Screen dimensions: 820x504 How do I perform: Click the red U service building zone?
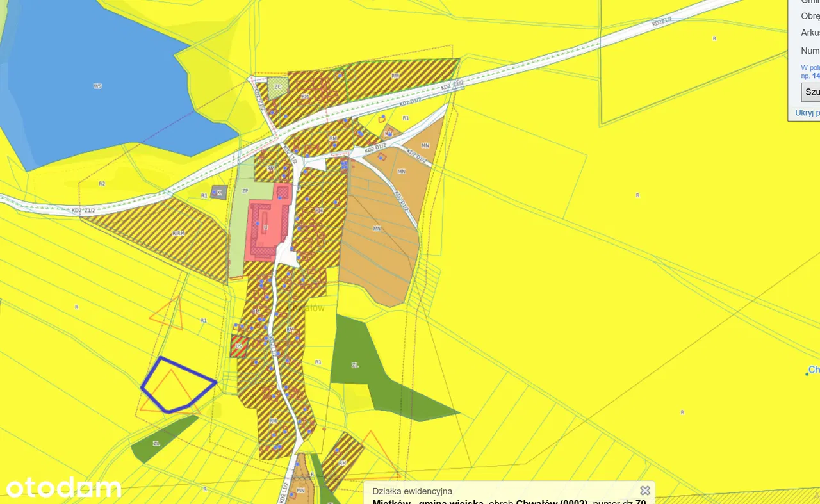(x=263, y=229)
